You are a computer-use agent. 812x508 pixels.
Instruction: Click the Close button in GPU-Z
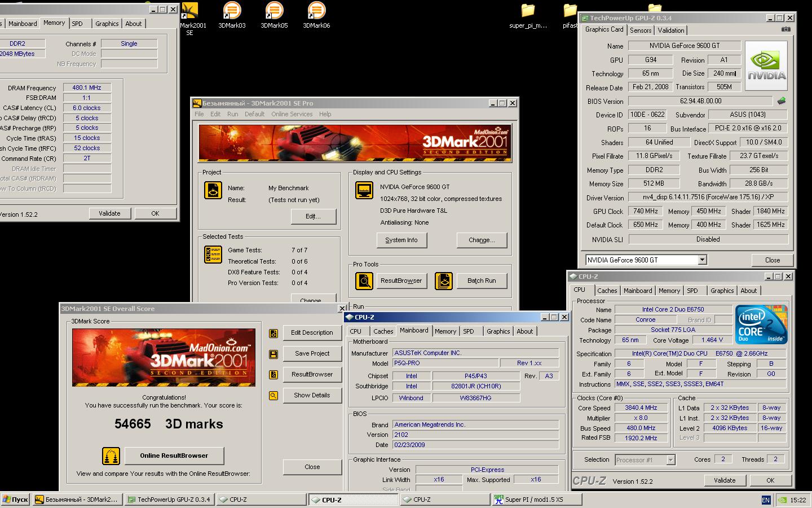(x=773, y=260)
